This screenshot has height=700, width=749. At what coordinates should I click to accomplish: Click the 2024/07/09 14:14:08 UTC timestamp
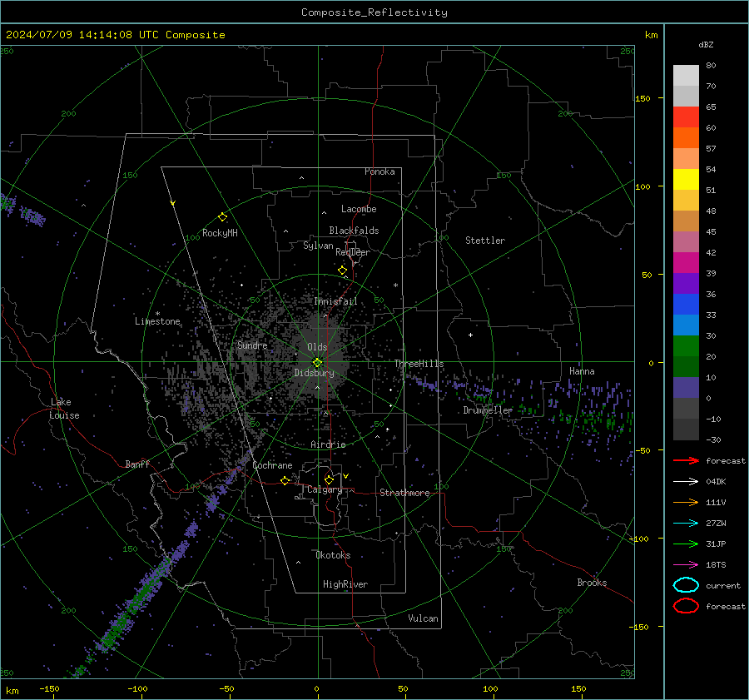pyautogui.click(x=115, y=35)
